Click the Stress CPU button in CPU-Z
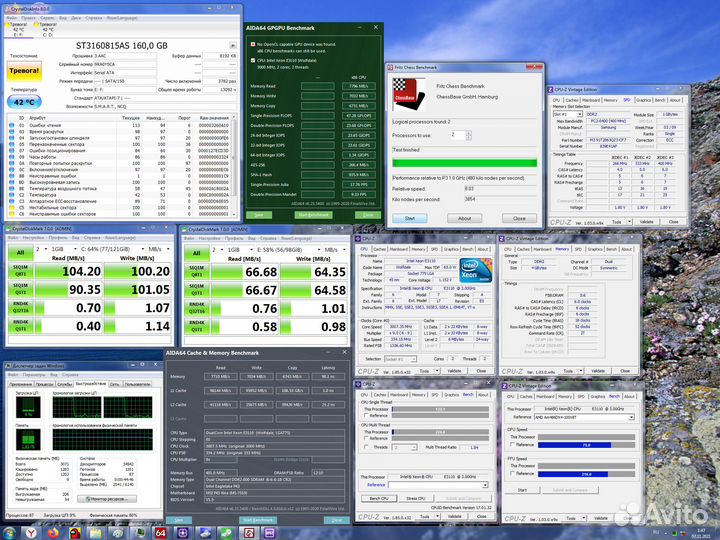Image resolution: width=720 pixels, height=540 pixels. point(416,498)
